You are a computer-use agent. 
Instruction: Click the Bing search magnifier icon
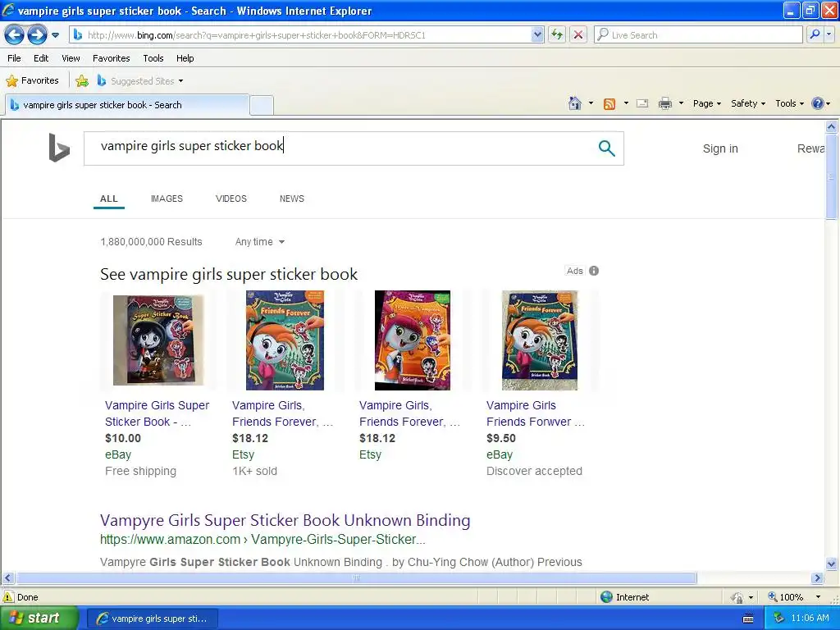606,148
